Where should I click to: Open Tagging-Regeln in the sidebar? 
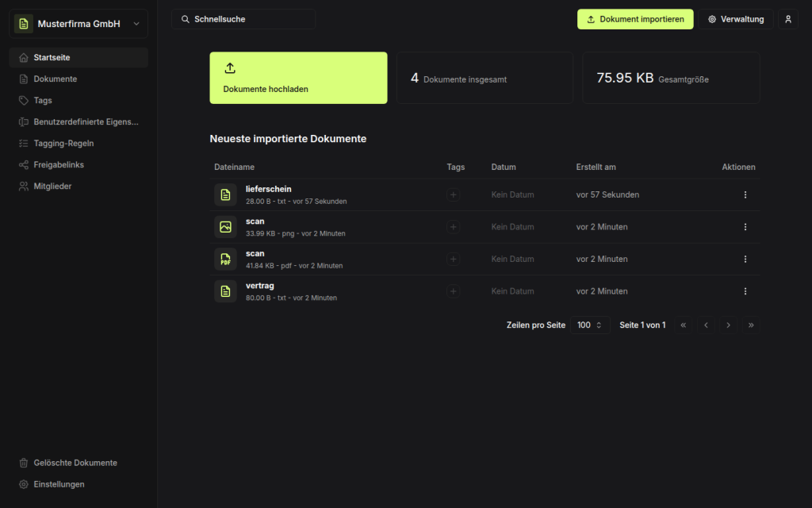tap(79, 143)
